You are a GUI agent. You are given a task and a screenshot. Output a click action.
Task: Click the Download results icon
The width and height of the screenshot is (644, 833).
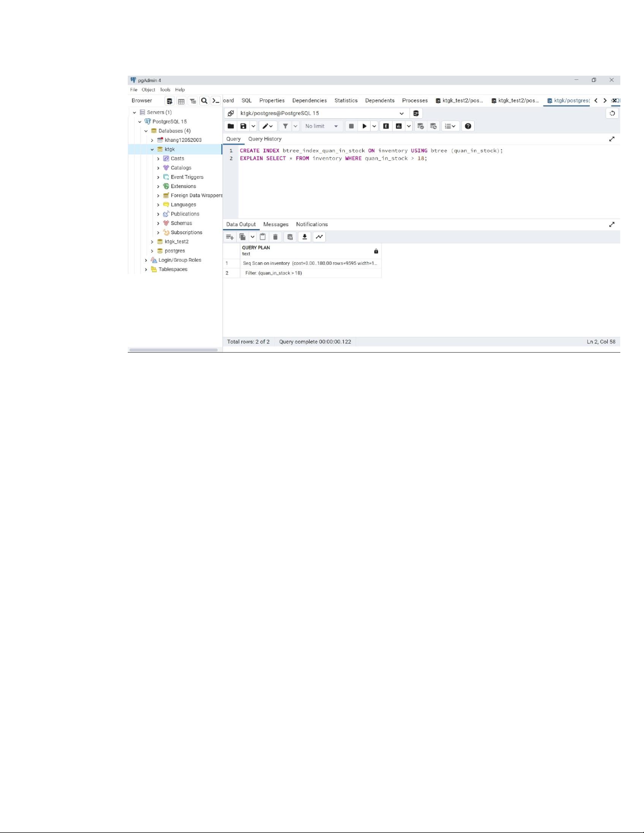pyautogui.click(x=304, y=237)
